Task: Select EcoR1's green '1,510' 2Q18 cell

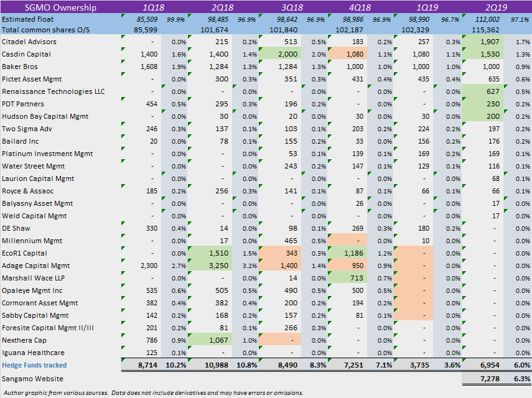Action: point(210,253)
